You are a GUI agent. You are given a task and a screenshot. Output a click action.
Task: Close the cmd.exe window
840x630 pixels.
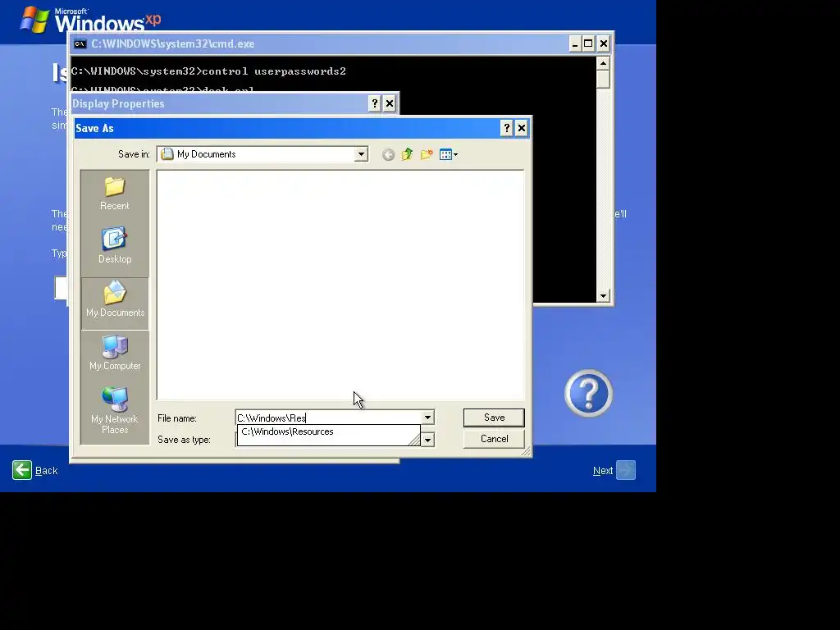pos(604,44)
